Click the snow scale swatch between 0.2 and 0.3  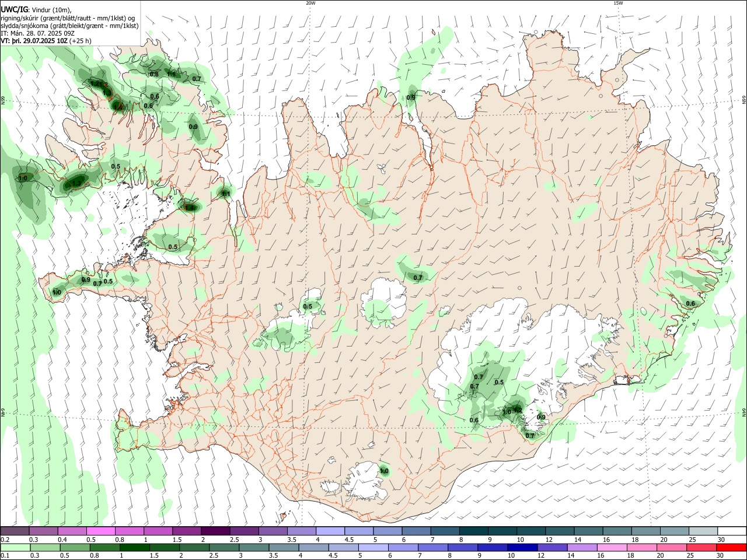click(x=15, y=531)
